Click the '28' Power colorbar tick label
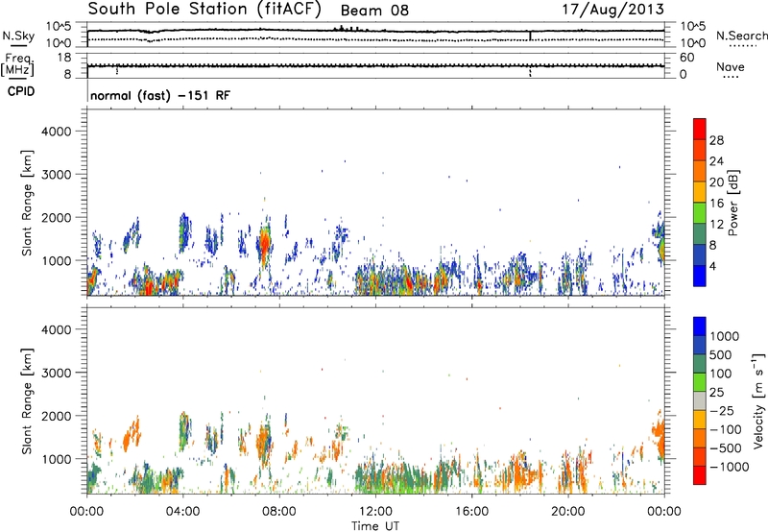This screenshot has height=532, width=768. click(x=716, y=140)
